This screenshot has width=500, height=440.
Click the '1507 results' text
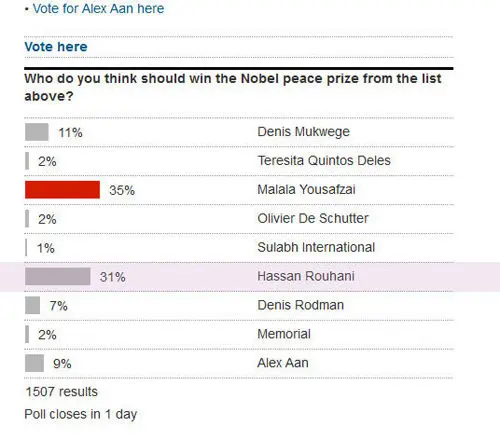pos(61,392)
